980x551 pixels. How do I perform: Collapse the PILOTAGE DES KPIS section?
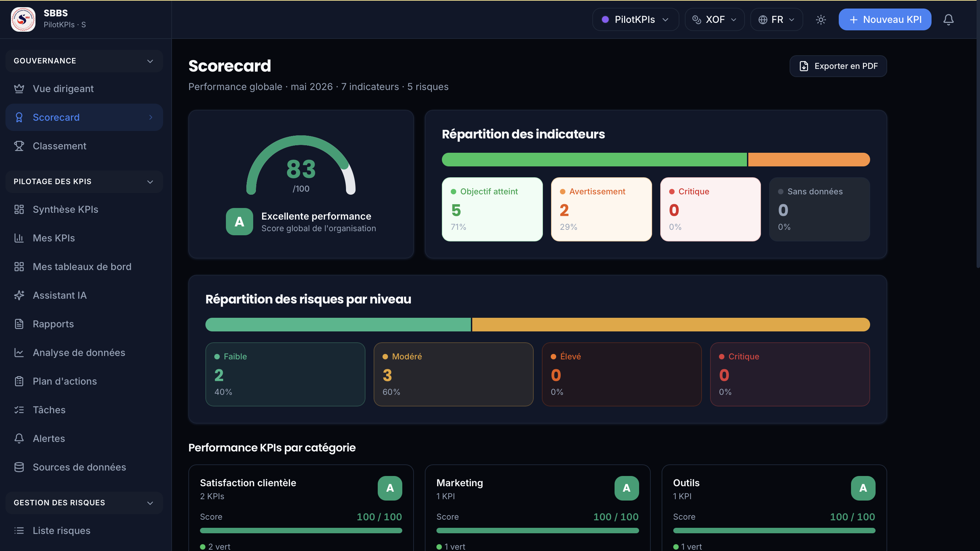click(84, 181)
